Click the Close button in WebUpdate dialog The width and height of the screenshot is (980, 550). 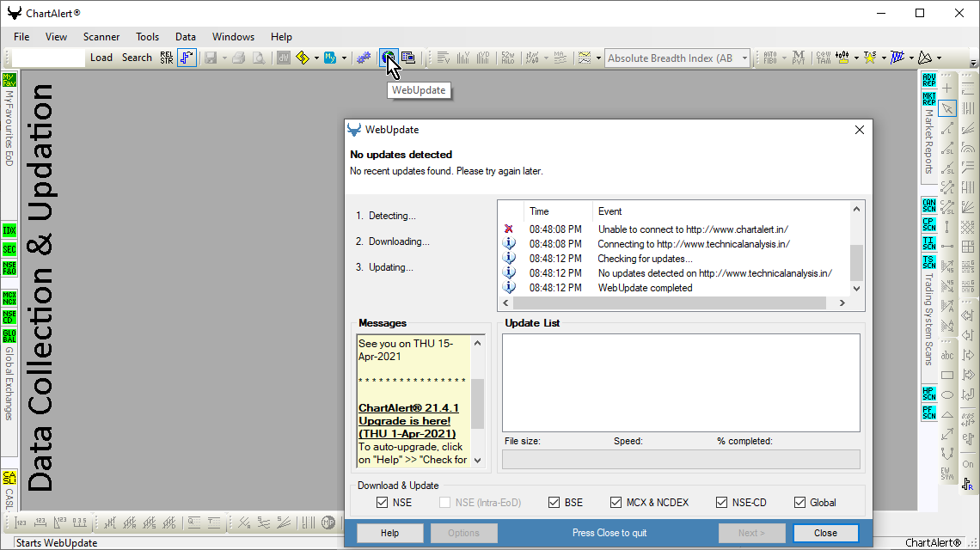(x=825, y=533)
